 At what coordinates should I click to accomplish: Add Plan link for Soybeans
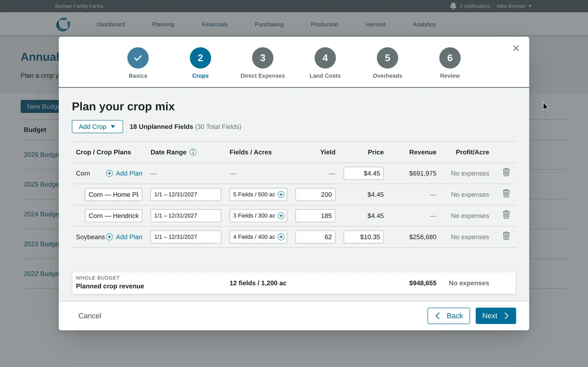[129, 237]
